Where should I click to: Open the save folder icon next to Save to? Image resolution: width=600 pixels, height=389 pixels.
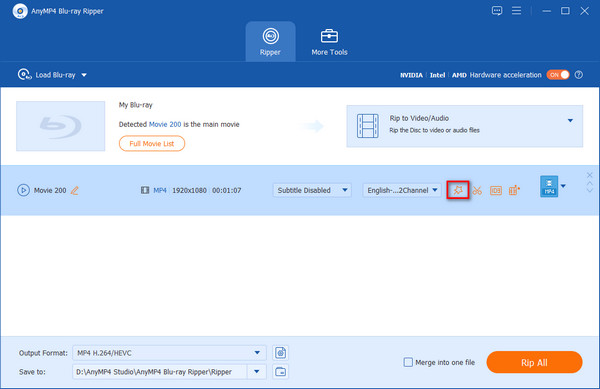280,371
